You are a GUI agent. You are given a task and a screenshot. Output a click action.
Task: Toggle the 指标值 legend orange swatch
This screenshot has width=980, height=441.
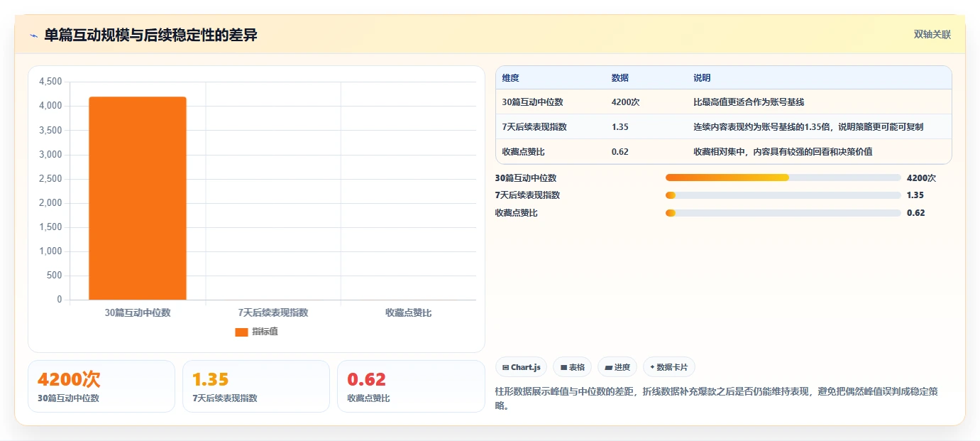[241, 332]
